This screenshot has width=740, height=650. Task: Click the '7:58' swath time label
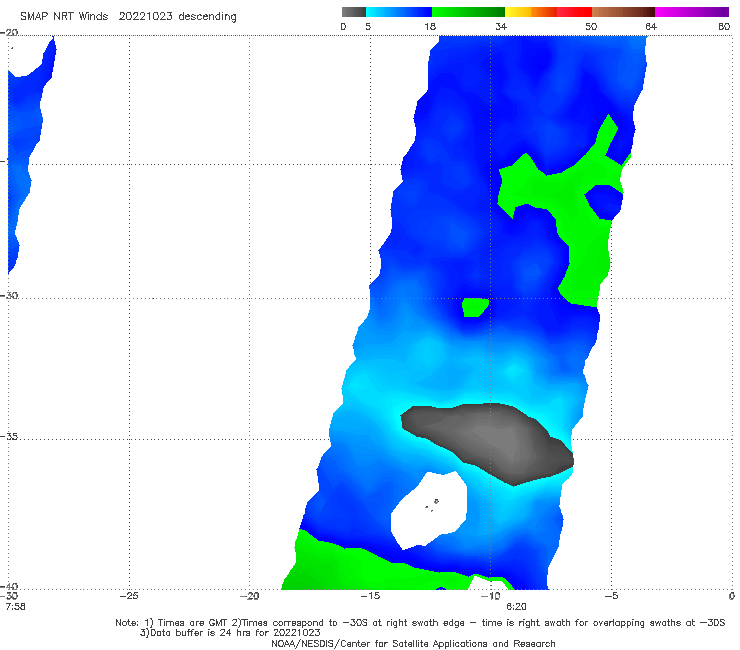16,606
